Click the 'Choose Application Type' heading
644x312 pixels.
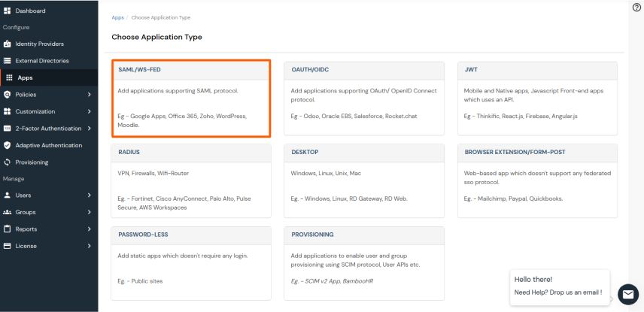click(x=157, y=37)
